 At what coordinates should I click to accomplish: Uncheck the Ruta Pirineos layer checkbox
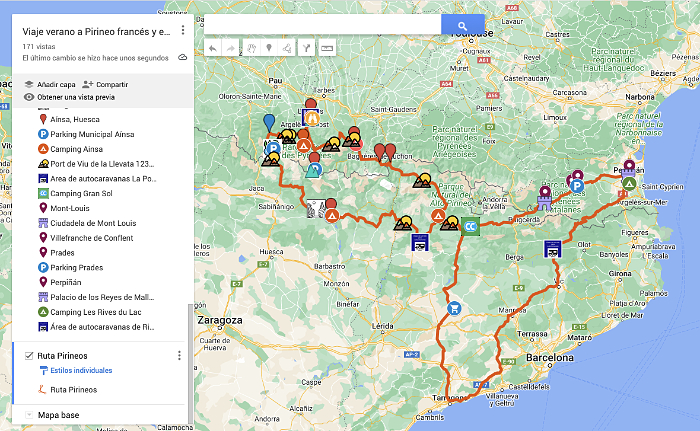point(29,356)
